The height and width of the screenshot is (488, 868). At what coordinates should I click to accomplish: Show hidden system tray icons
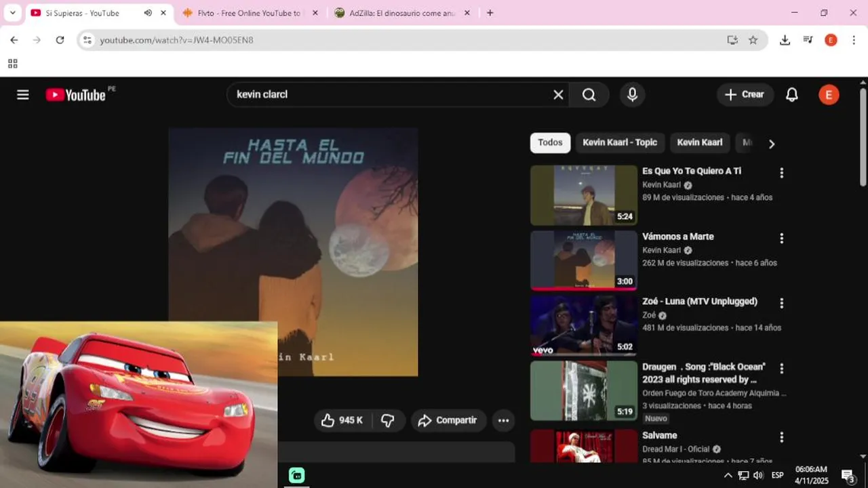coord(728,475)
